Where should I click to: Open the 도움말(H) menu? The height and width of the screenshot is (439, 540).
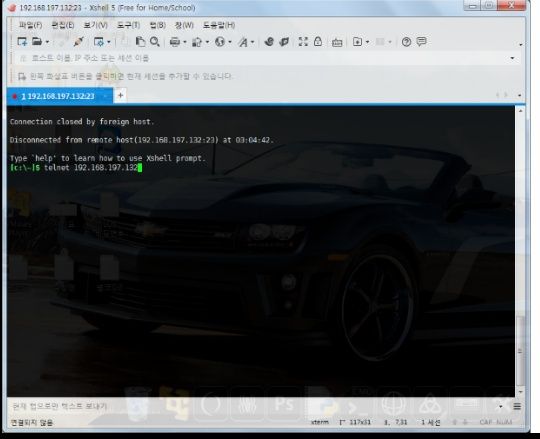[219, 25]
